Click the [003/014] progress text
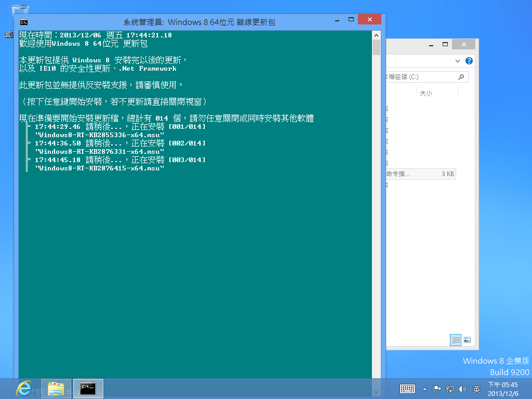The height and width of the screenshot is (399, 532). pyautogui.click(x=187, y=160)
